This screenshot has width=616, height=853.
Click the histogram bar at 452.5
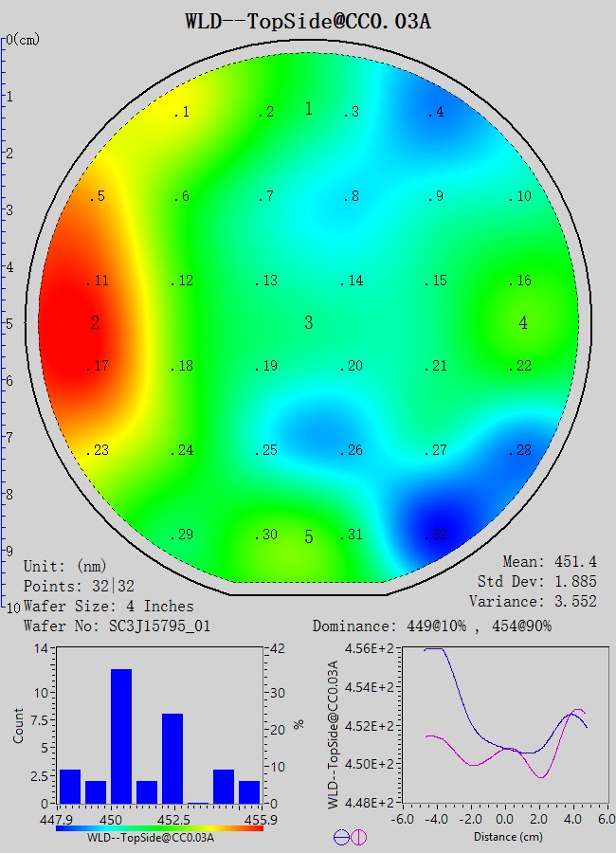click(x=172, y=758)
